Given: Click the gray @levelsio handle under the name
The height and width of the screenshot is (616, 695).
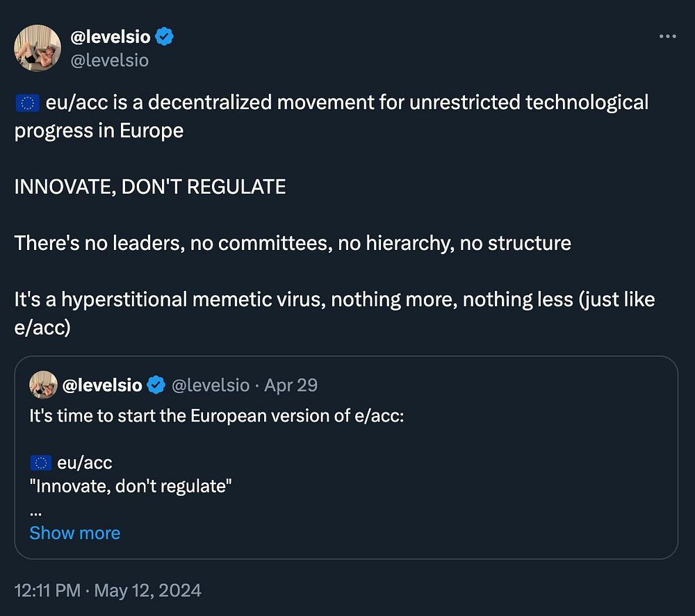Looking at the screenshot, I should (x=110, y=60).
